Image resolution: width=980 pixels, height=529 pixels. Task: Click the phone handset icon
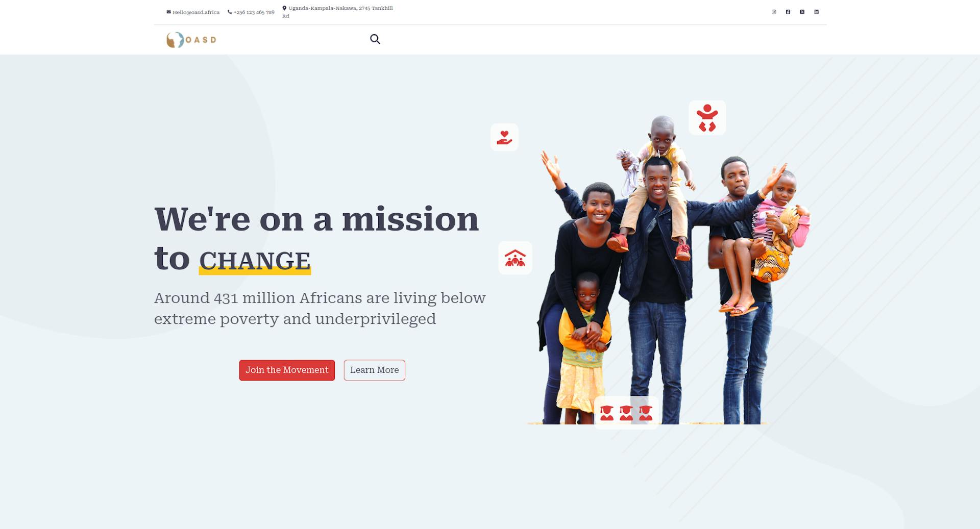pos(230,12)
